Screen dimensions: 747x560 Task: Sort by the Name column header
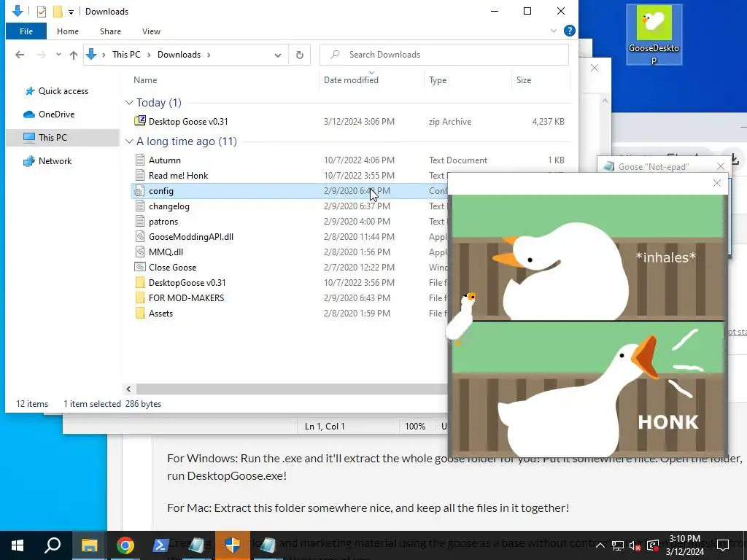coord(145,80)
